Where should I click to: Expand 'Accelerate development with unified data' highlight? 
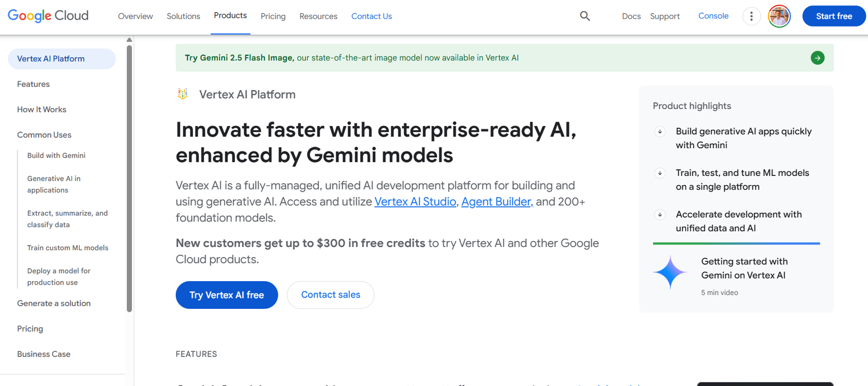(x=660, y=214)
